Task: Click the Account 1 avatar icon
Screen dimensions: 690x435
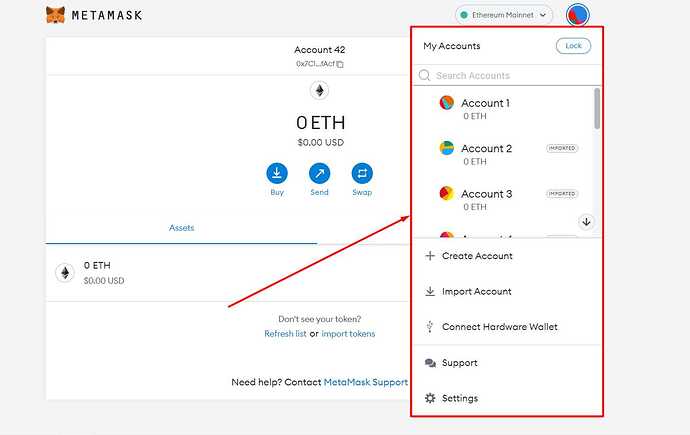Action: point(447,102)
